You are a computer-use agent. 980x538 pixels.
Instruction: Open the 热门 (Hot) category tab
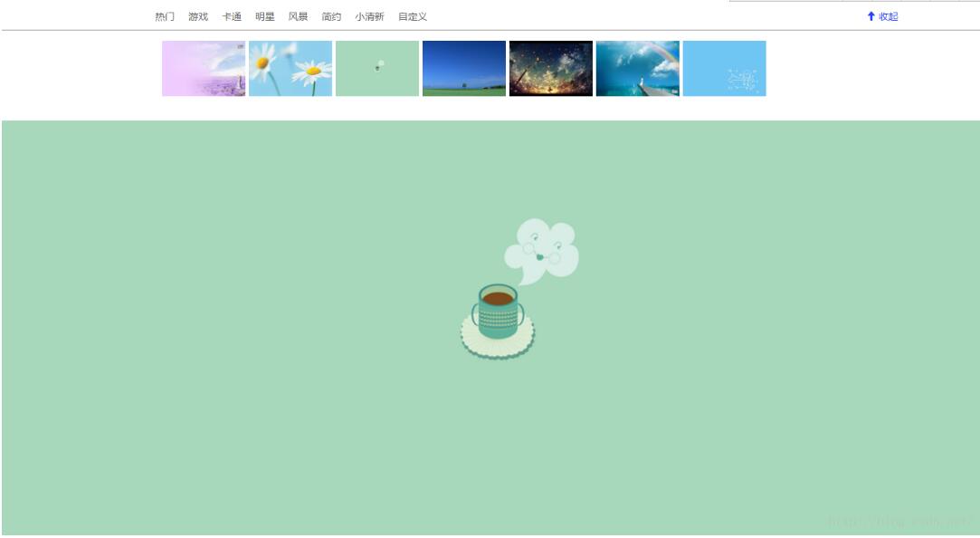[x=165, y=16]
